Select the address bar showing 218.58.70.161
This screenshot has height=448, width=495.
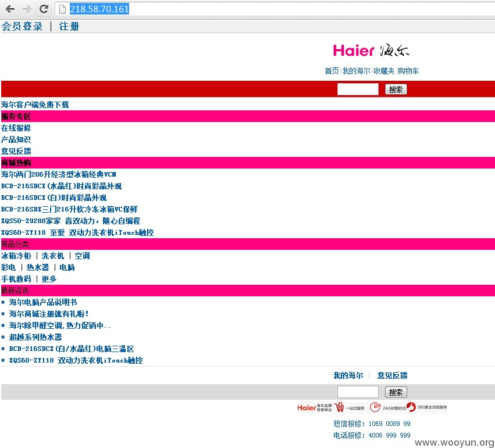[x=275, y=9]
